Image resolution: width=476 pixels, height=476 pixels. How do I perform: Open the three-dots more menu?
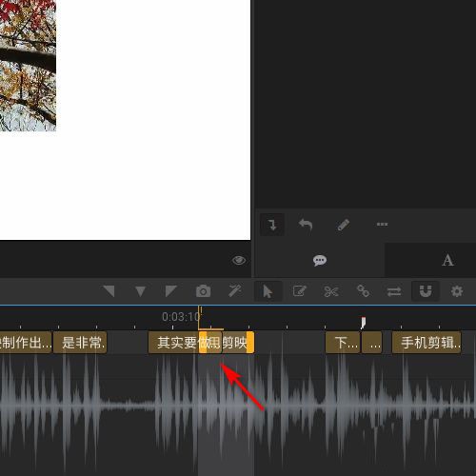(x=382, y=225)
